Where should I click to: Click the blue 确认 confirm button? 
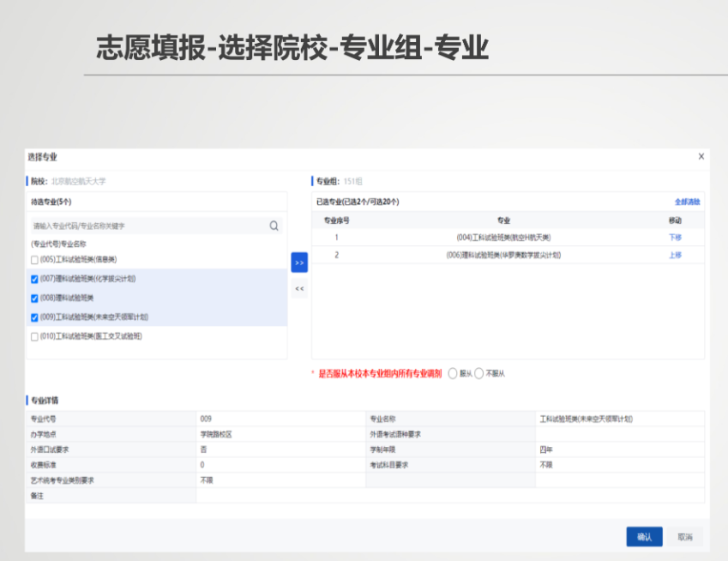click(643, 535)
